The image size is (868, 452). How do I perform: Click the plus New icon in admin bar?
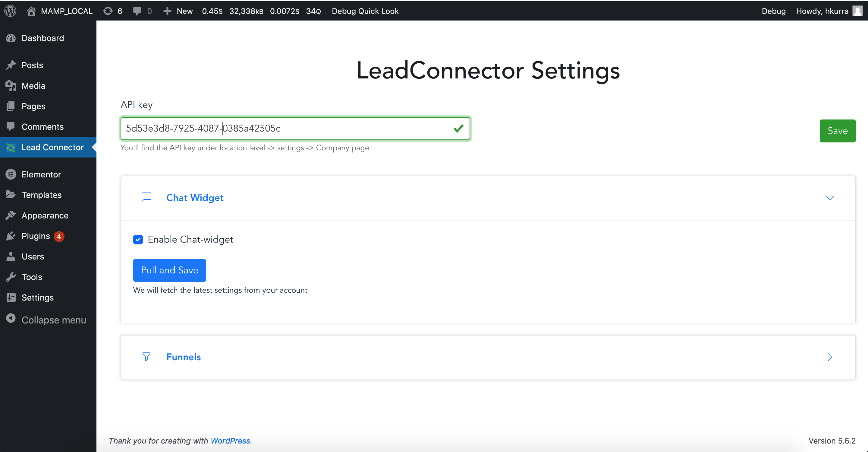click(x=177, y=11)
